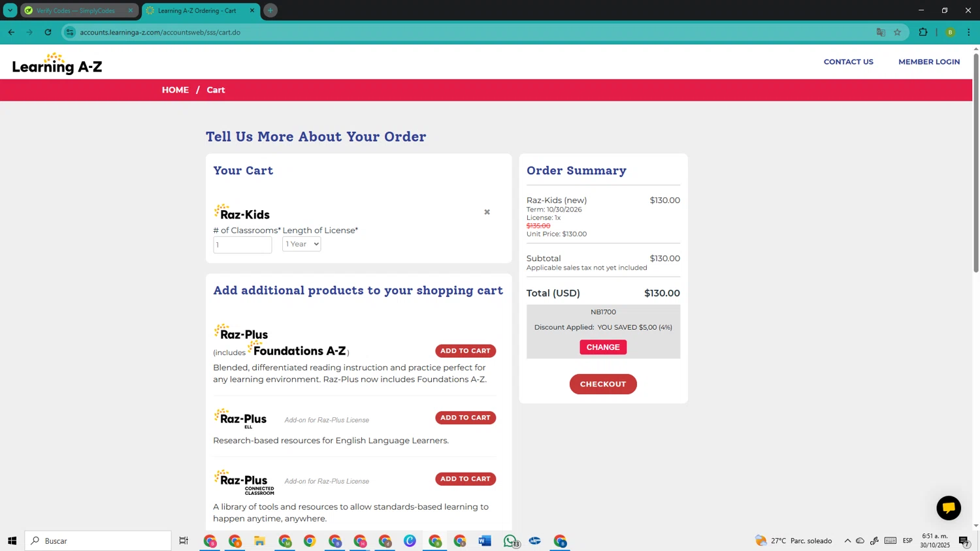Open the touch keyboard tray icon
Image resolution: width=980 pixels, height=551 pixels.
pos(890,541)
